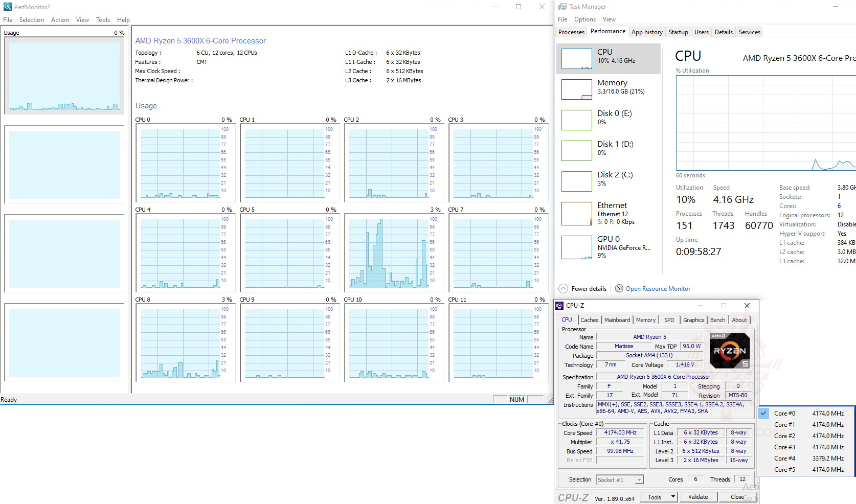Select CPU in Task Manager's performance list
Image resolution: width=856 pixels, height=504 pixels.
[x=609, y=59]
